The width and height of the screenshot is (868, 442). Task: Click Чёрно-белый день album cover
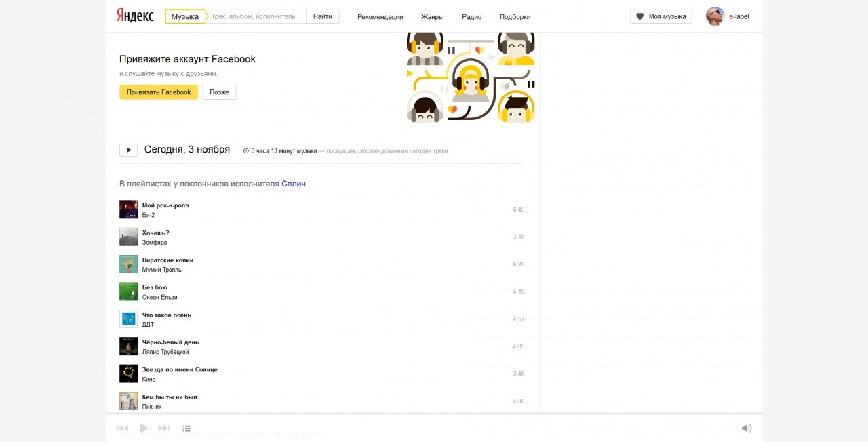pos(128,346)
